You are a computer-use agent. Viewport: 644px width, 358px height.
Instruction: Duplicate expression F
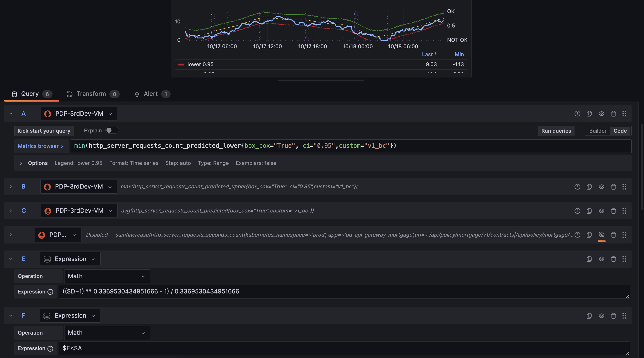coord(589,316)
